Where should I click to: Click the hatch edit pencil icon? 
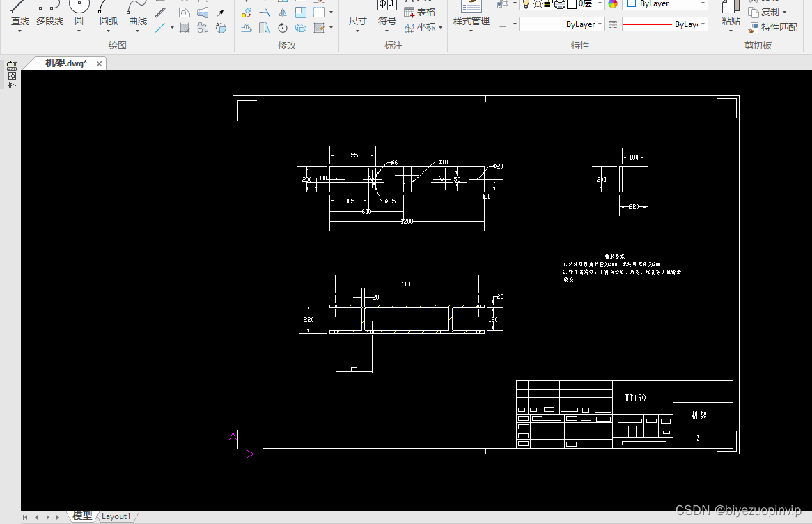click(x=319, y=28)
